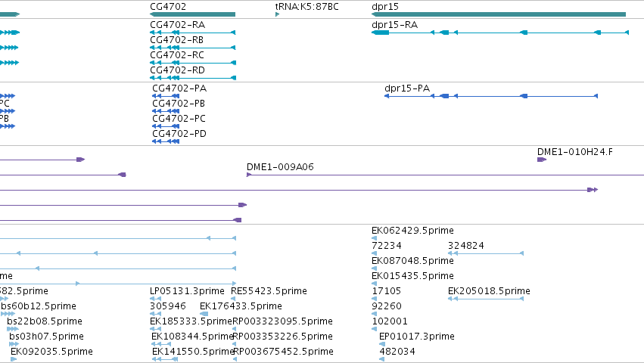
Task: Click the bs03h07.5prime label
Action: [x=46, y=337]
